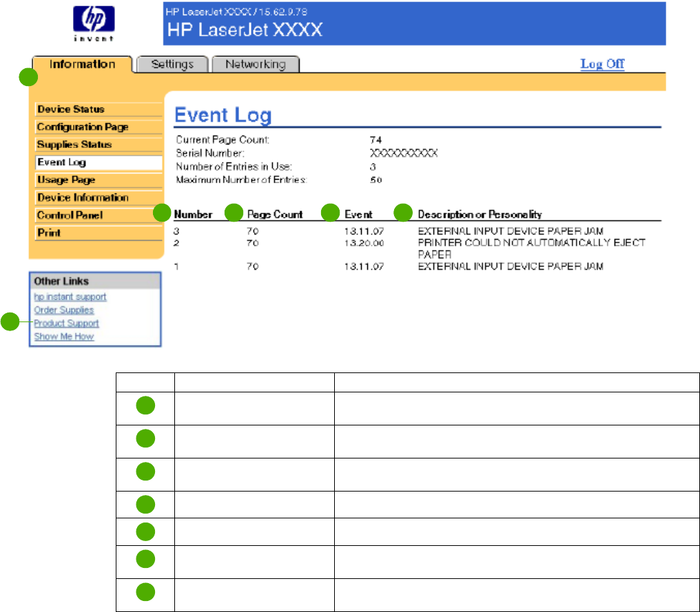Image resolution: width=700 pixels, height=612 pixels.
Task: Click the green callout beside Description or Personality
Action: pos(402,213)
